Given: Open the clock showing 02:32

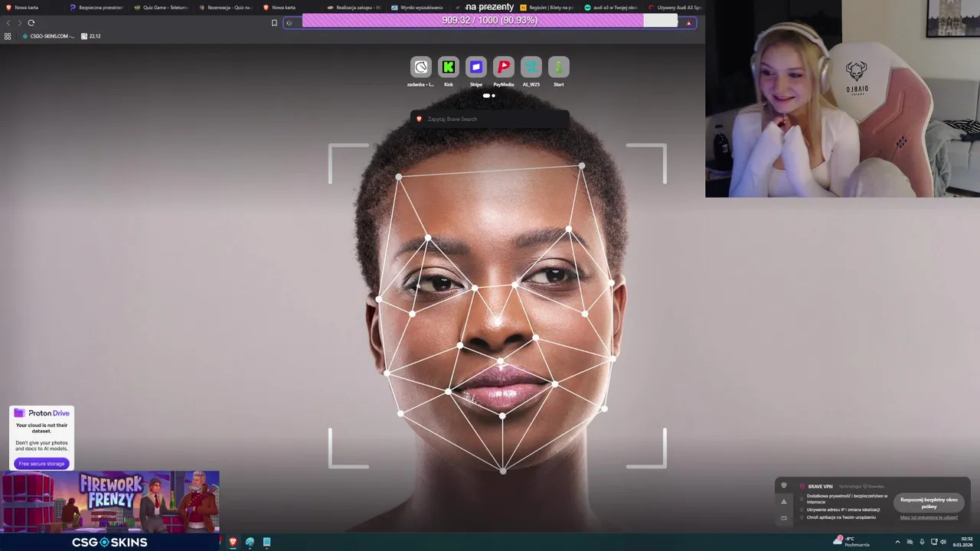Looking at the screenshot, I should (962, 542).
